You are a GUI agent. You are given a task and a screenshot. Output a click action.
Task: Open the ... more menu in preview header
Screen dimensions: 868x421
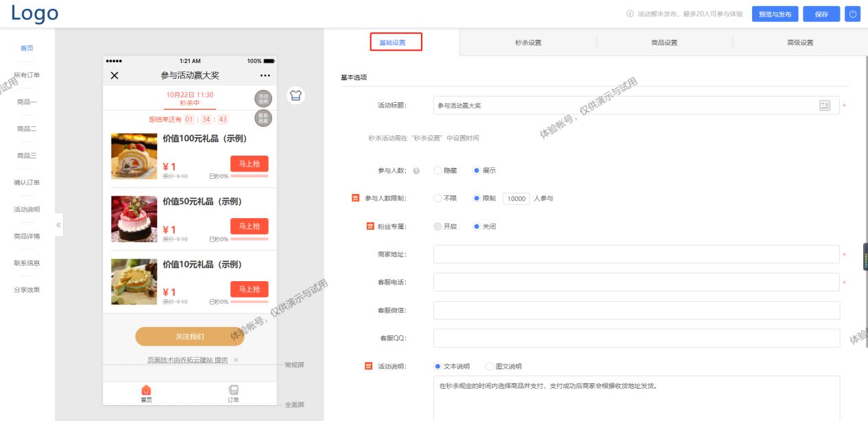tap(265, 75)
